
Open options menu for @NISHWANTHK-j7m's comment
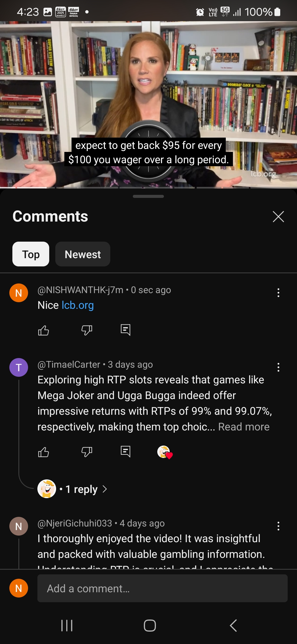pos(278,293)
